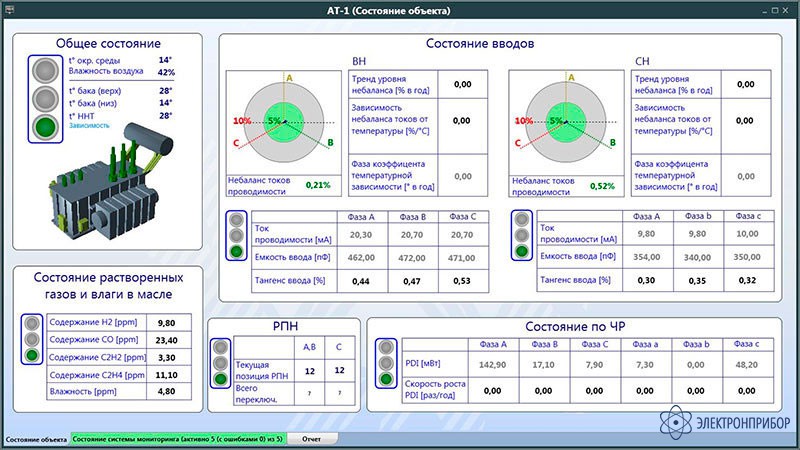Click the РПН status traffic light
This screenshot has height=450, width=800.
pos(218,362)
